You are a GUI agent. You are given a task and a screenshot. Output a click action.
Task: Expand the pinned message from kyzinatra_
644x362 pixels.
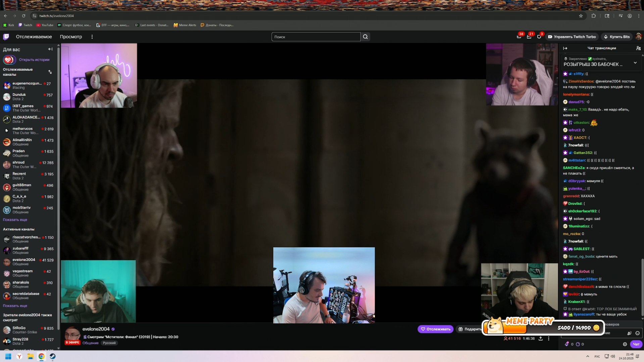(x=635, y=63)
